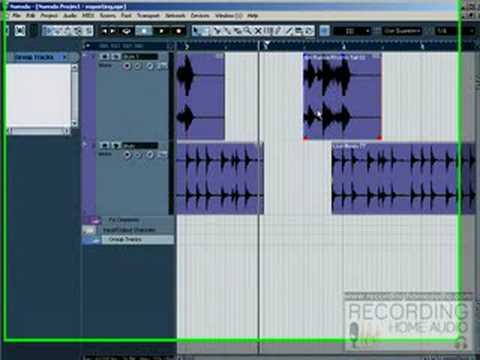
Task: Open the Use Quantize grid dropdown
Action: (x=402, y=31)
